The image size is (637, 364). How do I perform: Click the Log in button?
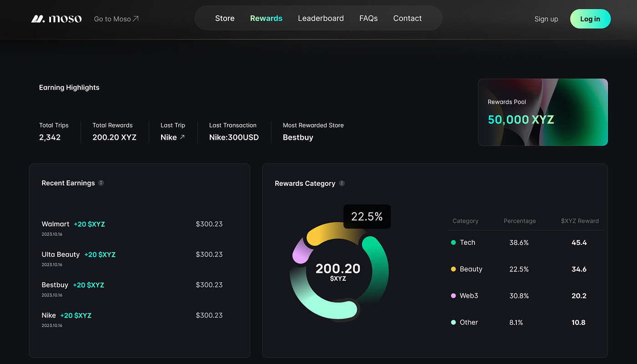tap(590, 19)
